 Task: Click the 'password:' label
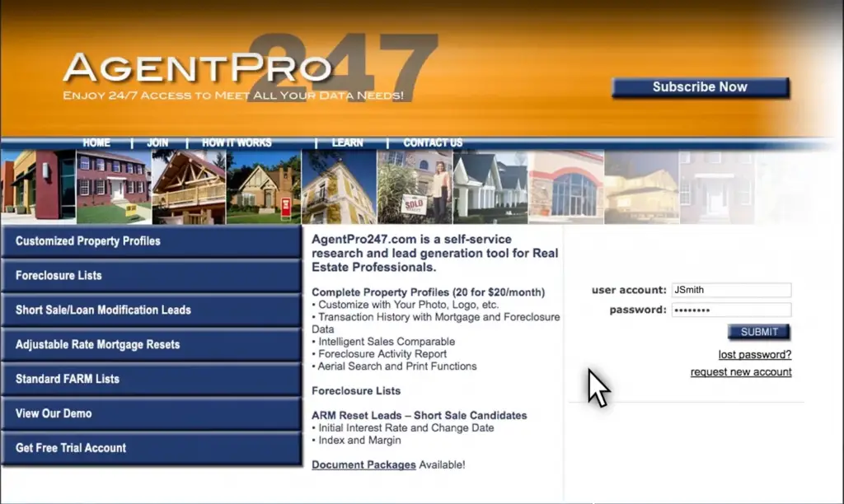click(639, 310)
